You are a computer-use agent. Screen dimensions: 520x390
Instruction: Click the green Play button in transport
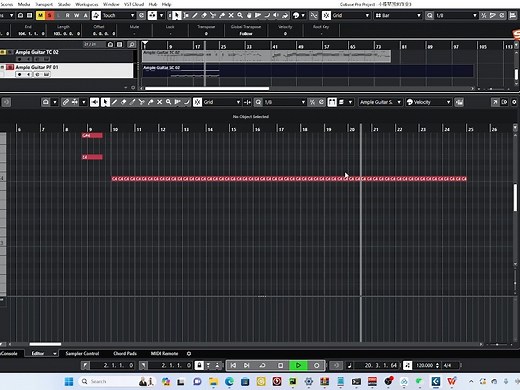(x=298, y=365)
